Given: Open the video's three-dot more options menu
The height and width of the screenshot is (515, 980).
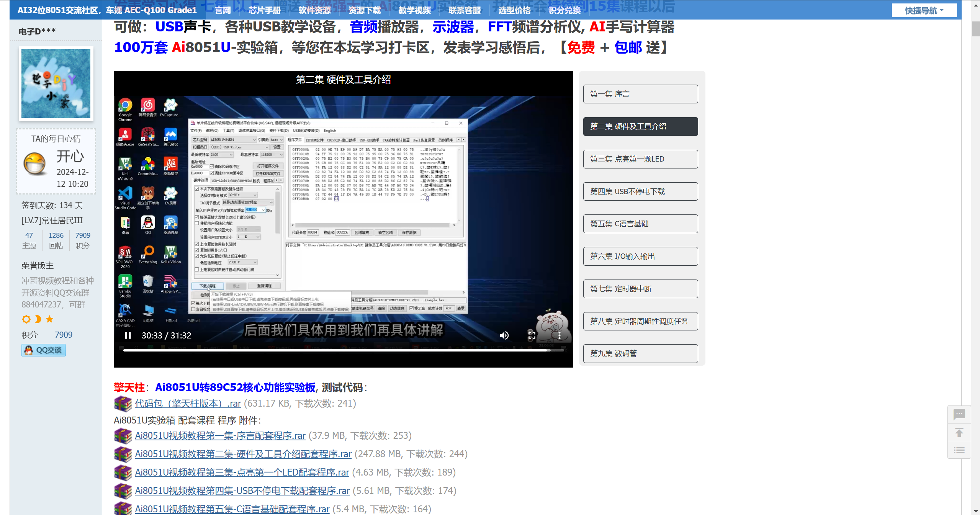Looking at the screenshot, I should [560, 335].
